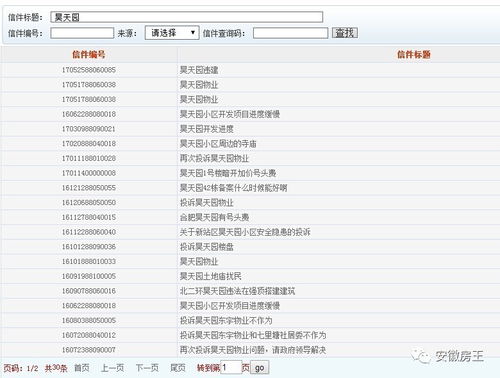Open the letter titled 昊天园违建
Screen dimensions: 500x378
coord(199,70)
